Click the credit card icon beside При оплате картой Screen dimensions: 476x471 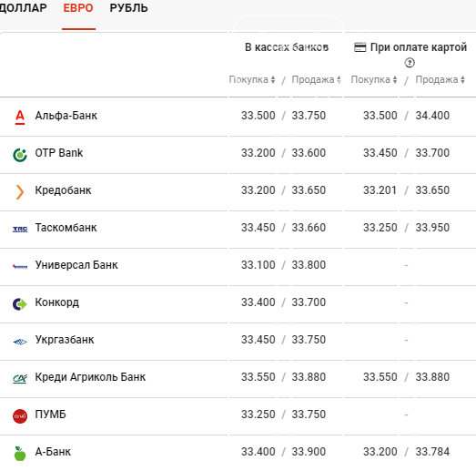360,47
